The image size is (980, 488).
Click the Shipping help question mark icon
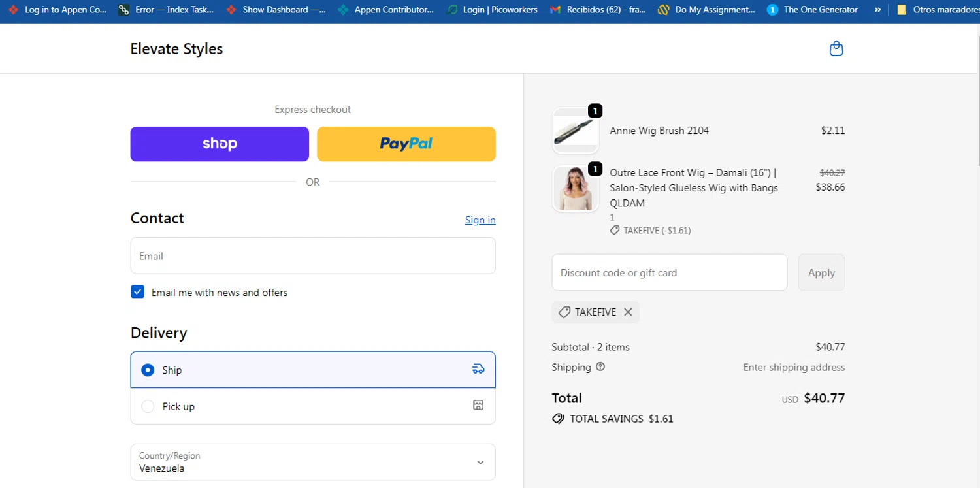pyautogui.click(x=600, y=366)
